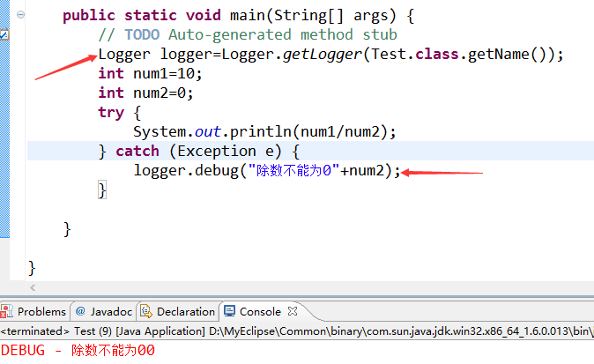Open the Declaration tab

[x=178, y=311]
